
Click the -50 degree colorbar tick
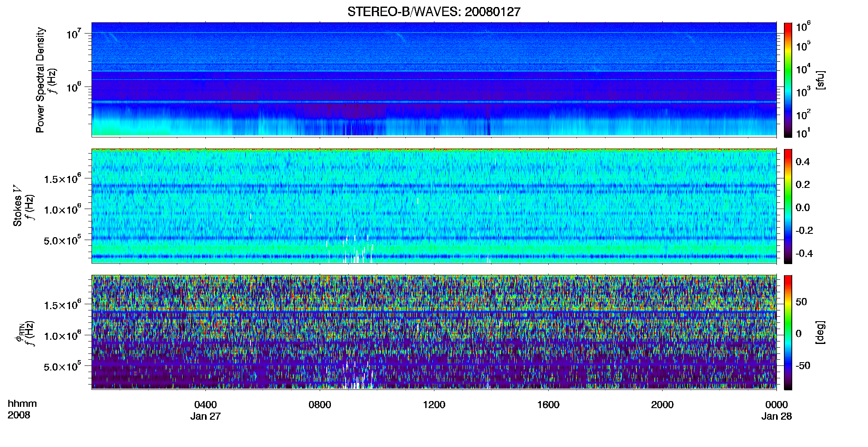pos(803,365)
